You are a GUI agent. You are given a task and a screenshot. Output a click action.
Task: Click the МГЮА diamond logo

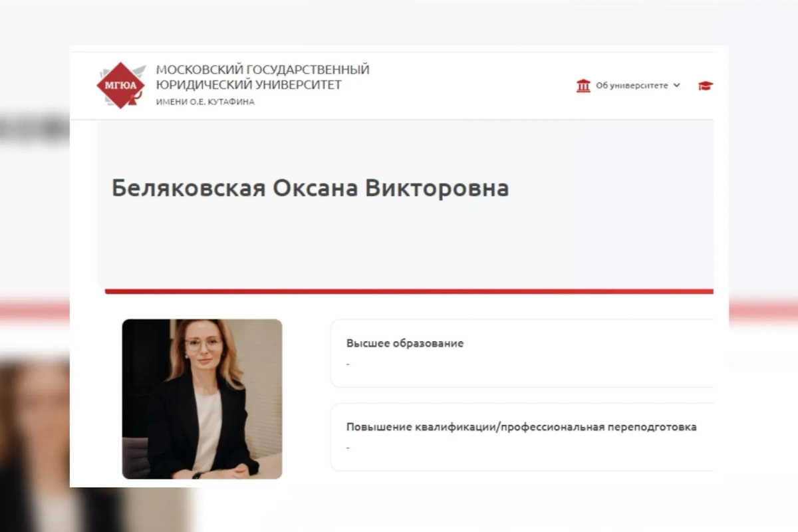[123, 85]
